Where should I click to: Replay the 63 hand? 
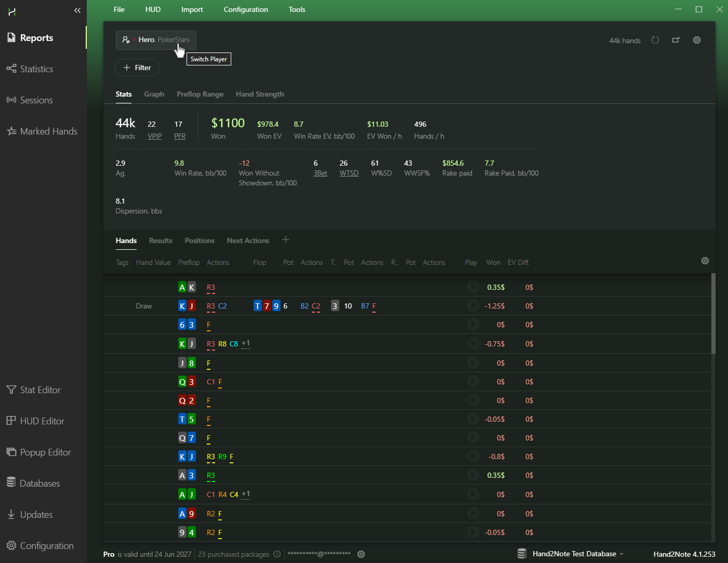point(473,324)
